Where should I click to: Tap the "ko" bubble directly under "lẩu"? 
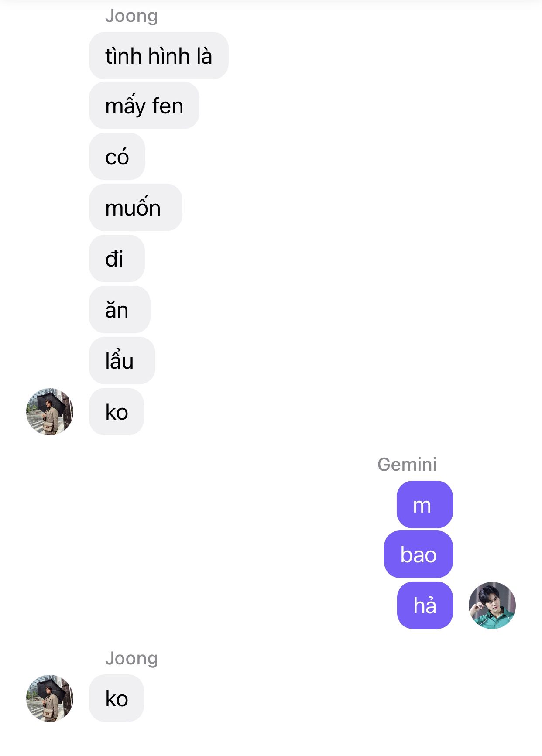pos(117,412)
